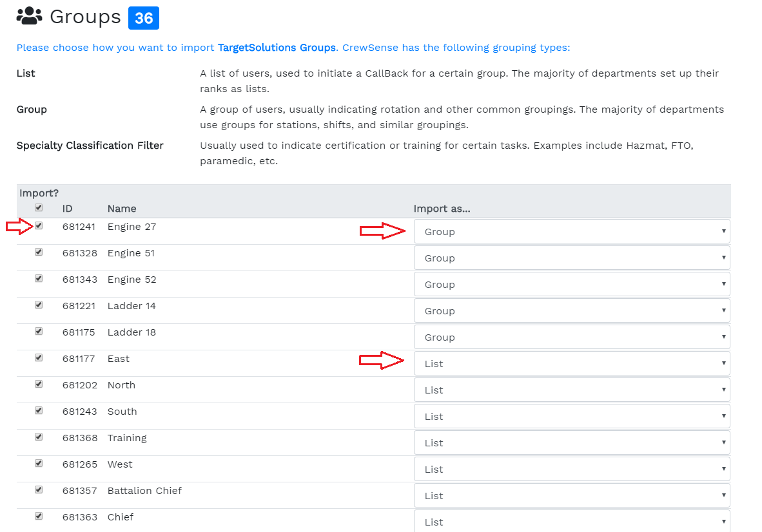Open Import as dropdown for Chief row
This screenshot has width=762, height=532.
pyautogui.click(x=572, y=521)
